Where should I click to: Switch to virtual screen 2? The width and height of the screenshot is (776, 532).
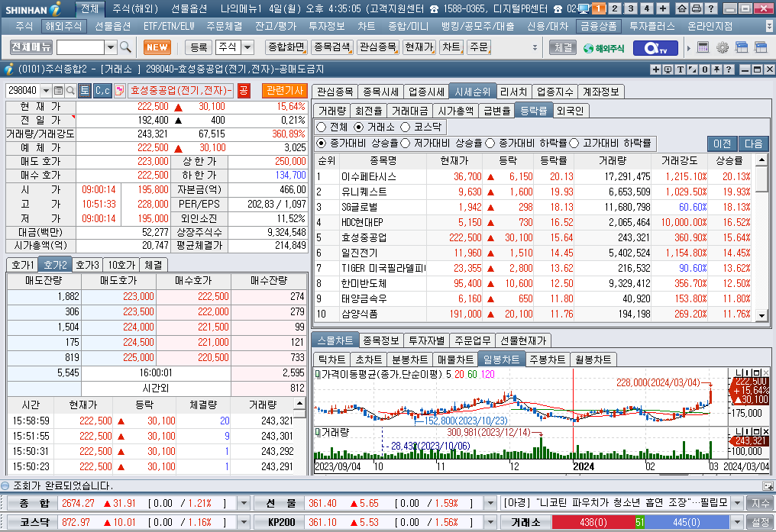pyautogui.click(x=615, y=8)
